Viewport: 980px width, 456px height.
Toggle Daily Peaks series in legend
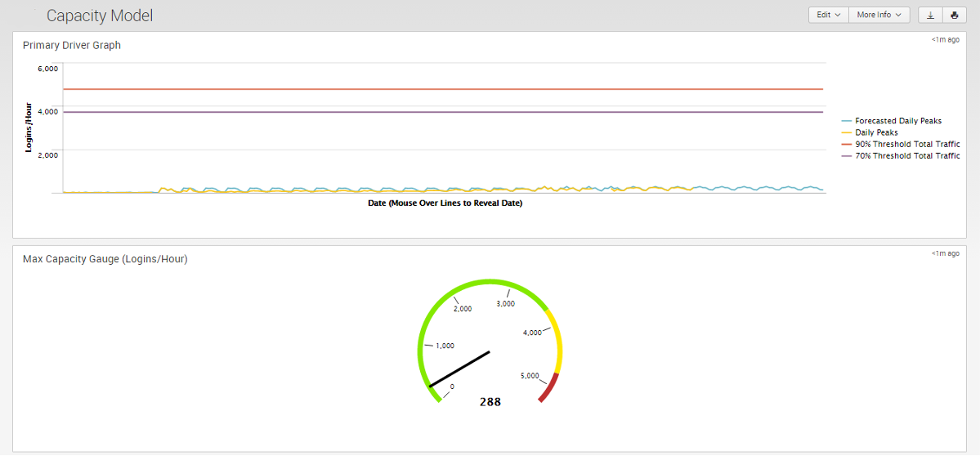(x=876, y=132)
